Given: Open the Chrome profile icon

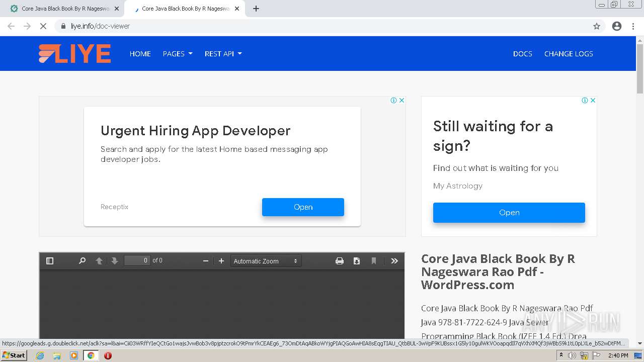Looking at the screenshot, I should [x=617, y=26].
